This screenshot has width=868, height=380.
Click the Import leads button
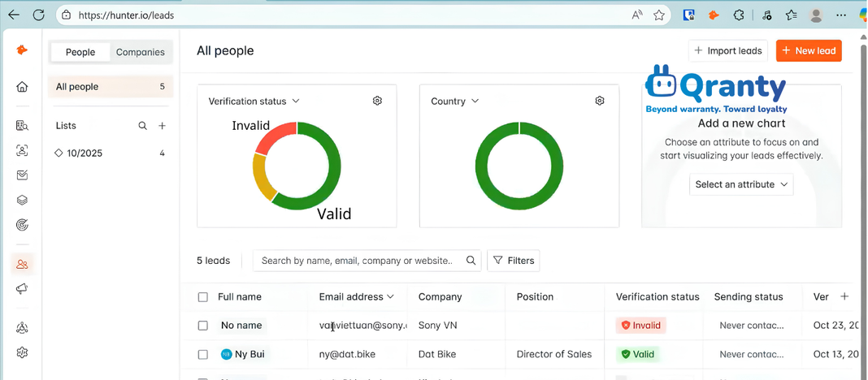pos(728,51)
